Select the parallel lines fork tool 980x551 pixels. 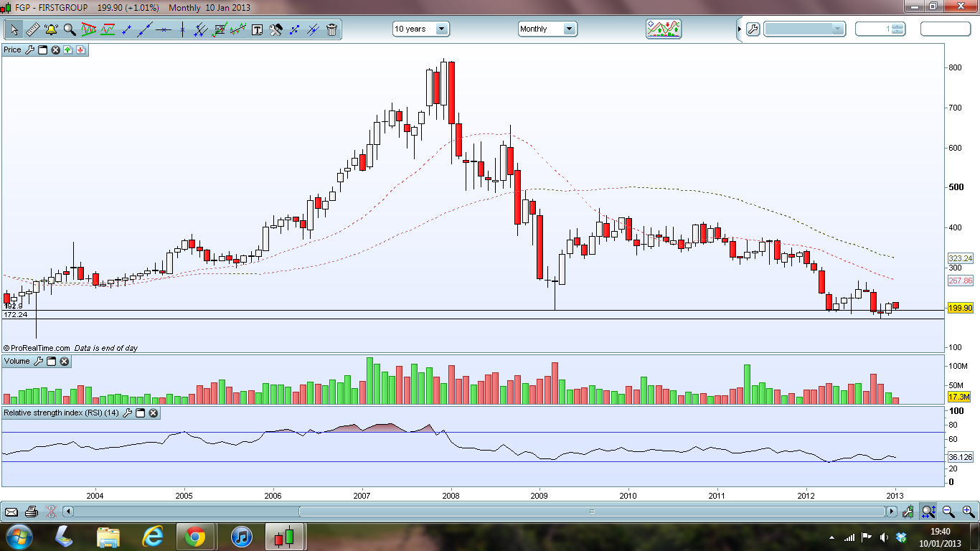[x=202, y=29]
